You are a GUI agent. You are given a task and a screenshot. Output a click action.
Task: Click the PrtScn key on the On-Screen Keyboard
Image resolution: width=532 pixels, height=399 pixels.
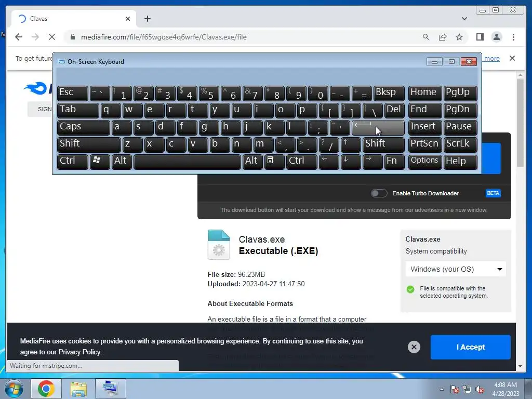[x=425, y=144]
